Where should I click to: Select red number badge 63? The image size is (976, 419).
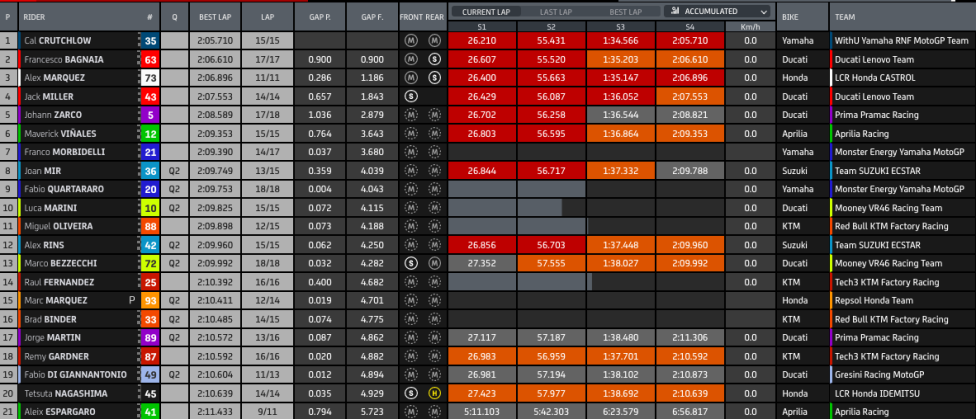[x=150, y=59]
